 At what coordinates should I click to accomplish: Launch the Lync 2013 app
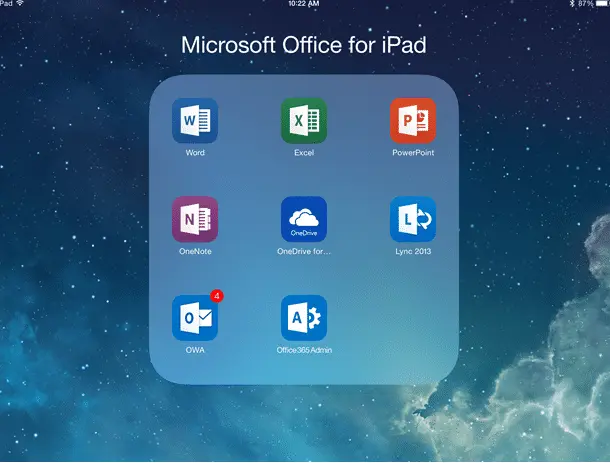(x=413, y=219)
